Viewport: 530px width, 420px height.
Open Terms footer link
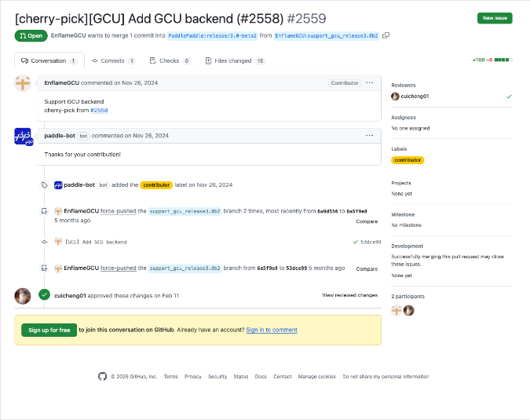click(170, 377)
